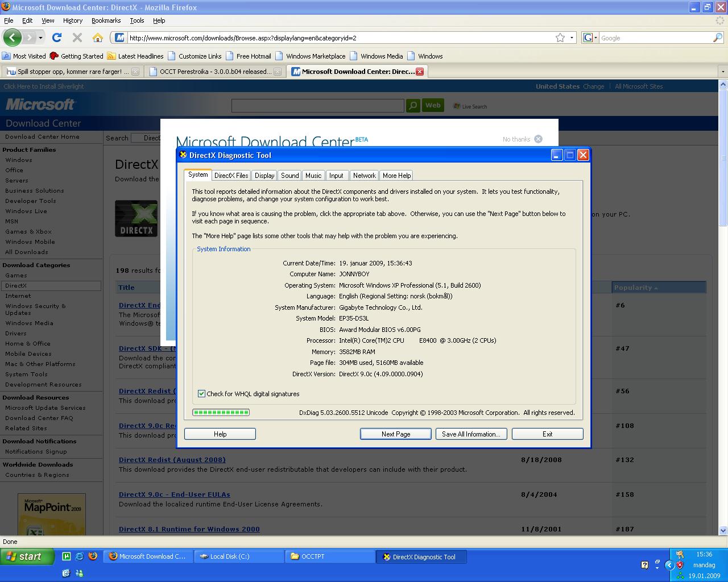This screenshot has height=582, width=728.
Task: Open the Input tab in DxDiag
Action: [x=336, y=176]
